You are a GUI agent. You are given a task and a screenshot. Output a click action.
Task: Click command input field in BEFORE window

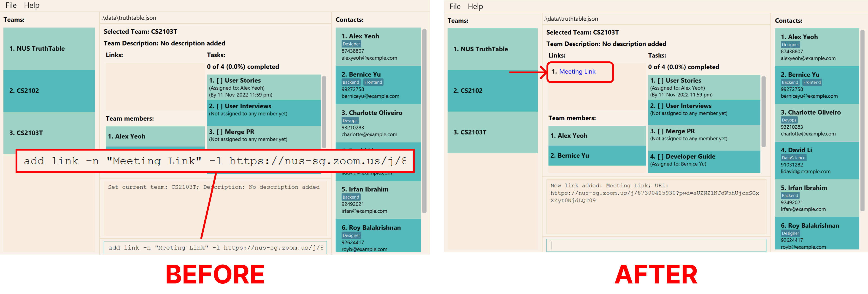click(215, 248)
